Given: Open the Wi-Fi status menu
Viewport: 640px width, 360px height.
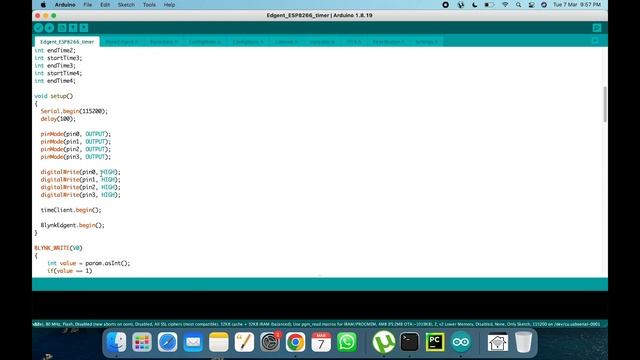Looking at the screenshot, I should click(x=505, y=5).
